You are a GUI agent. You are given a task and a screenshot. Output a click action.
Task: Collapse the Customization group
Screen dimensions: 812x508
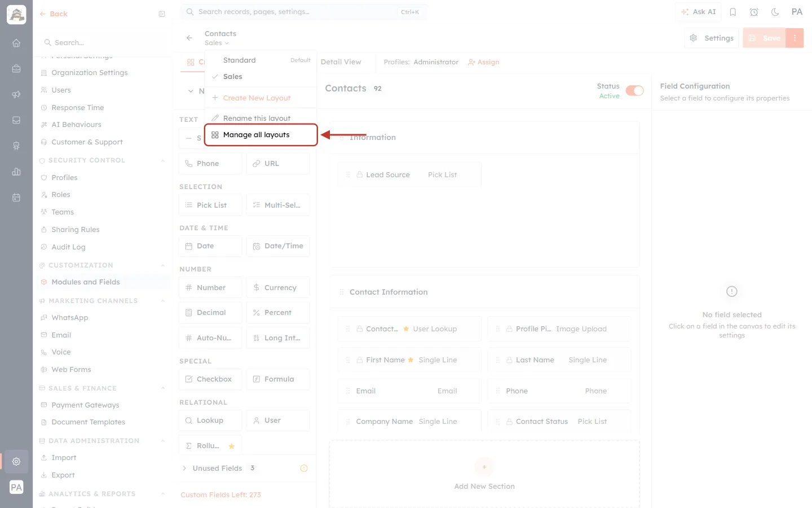163,265
